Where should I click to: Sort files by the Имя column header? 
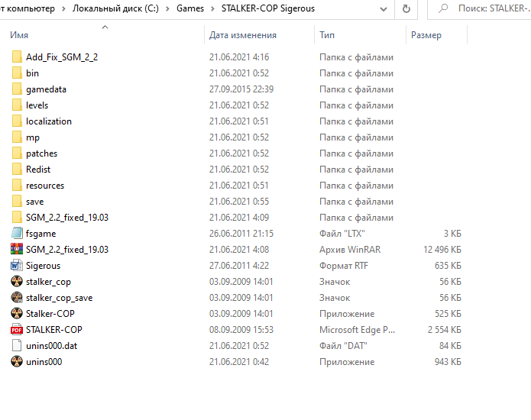pos(19,35)
